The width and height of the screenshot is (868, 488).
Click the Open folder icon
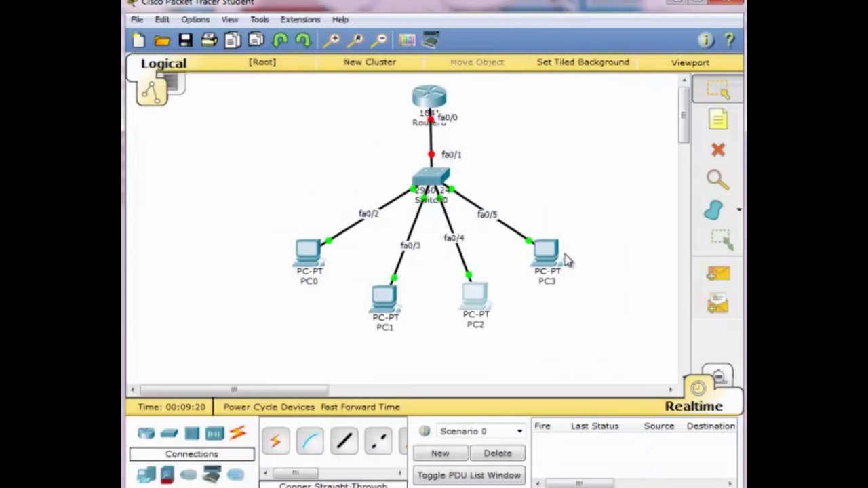tap(161, 41)
